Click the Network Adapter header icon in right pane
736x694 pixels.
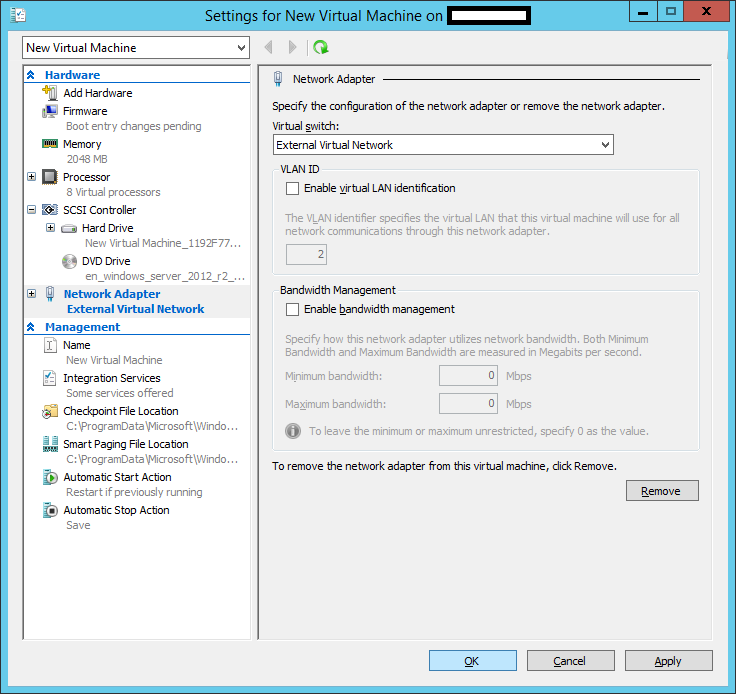(x=278, y=79)
